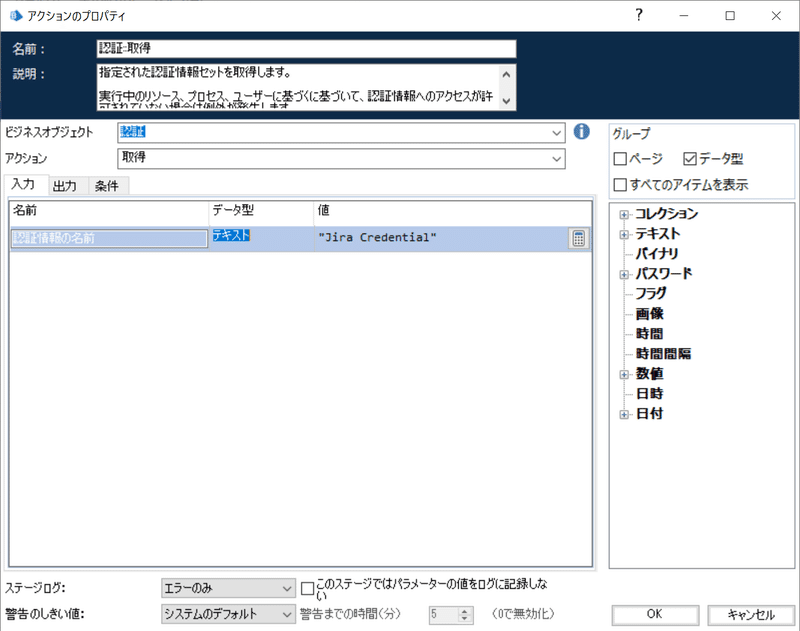Open the expression calculator icon in the 値 cell
This screenshot has width=800, height=631.
pos(579,238)
